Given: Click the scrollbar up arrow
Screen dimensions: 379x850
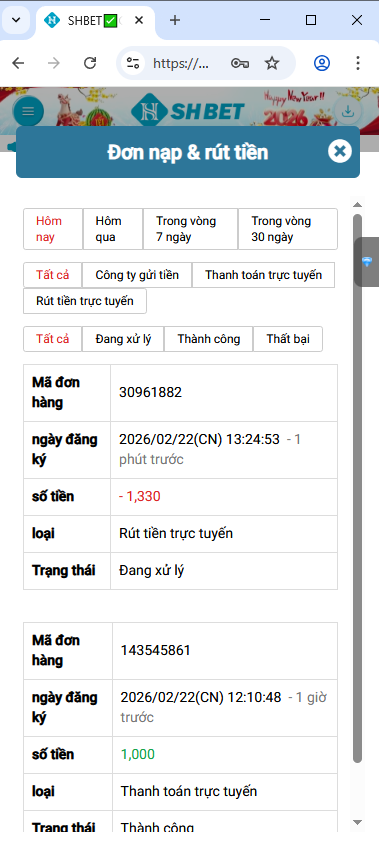Looking at the screenshot, I should coord(357,205).
